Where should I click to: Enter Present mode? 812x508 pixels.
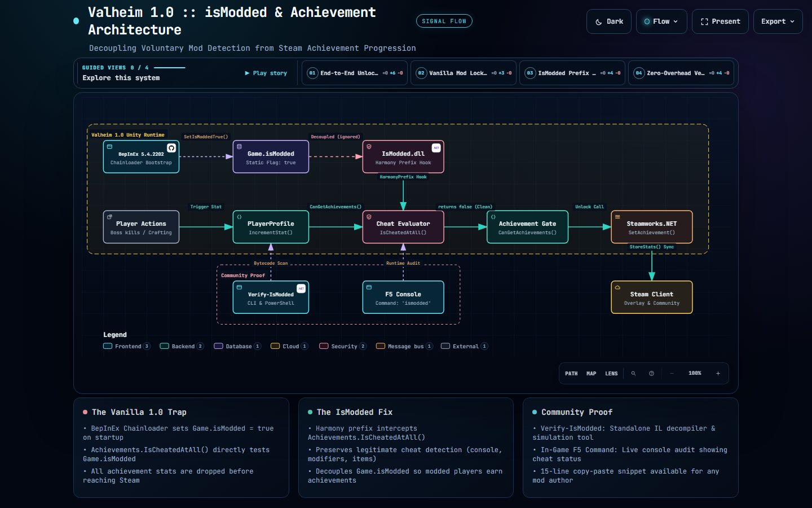[720, 21]
